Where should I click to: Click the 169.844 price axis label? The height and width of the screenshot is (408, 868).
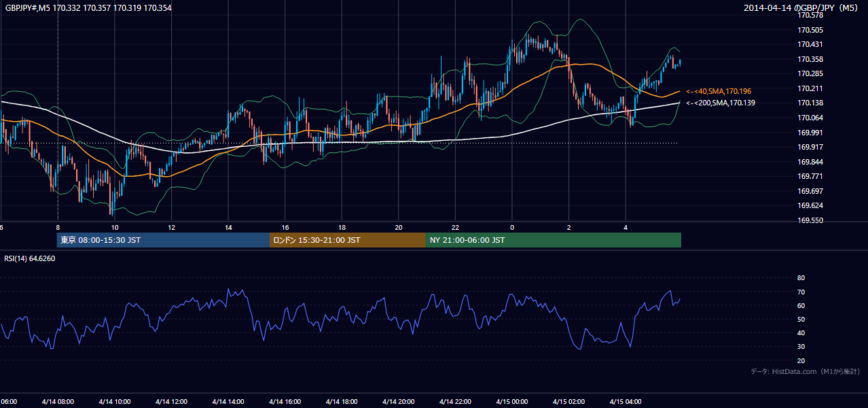810,162
